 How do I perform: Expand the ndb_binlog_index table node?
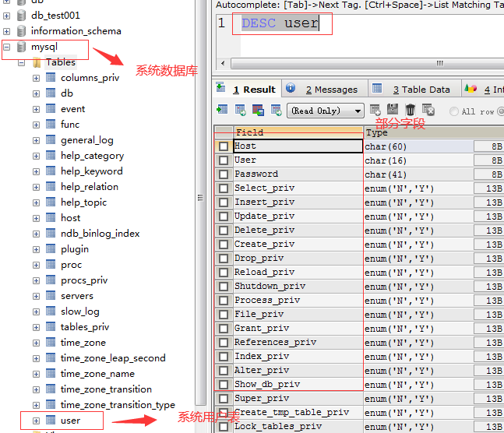pyautogui.click(x=37, y=234)
